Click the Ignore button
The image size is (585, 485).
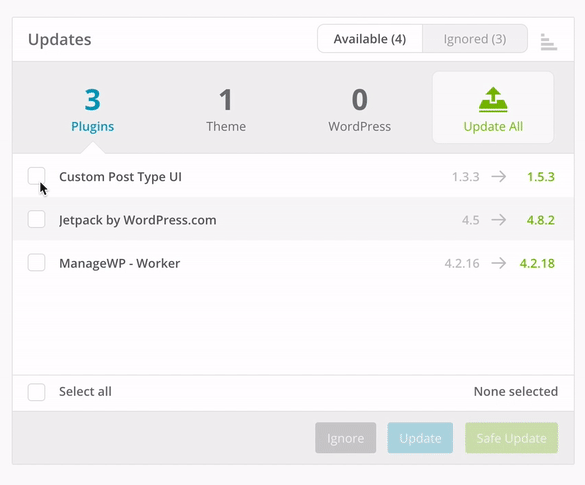pos(345,438)
